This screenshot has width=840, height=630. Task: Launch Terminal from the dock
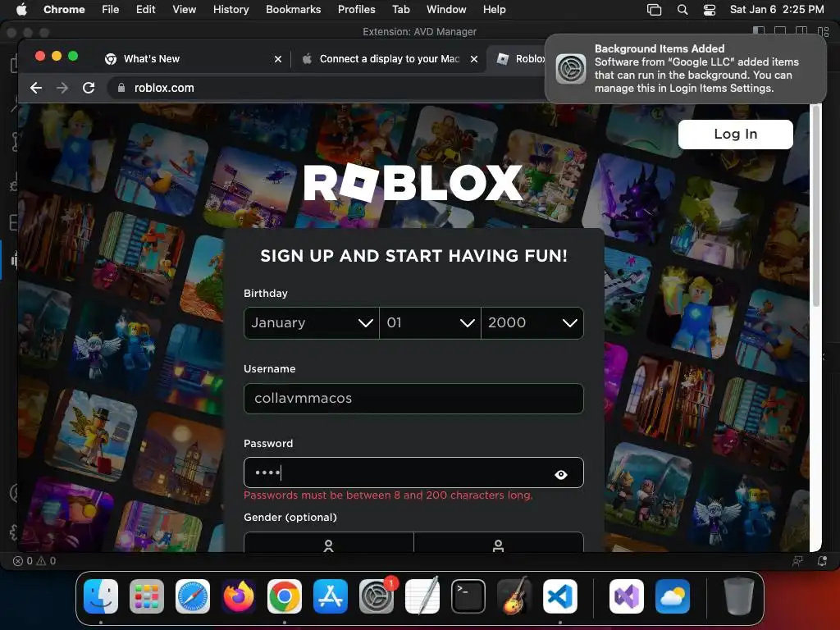coord(468,596)
